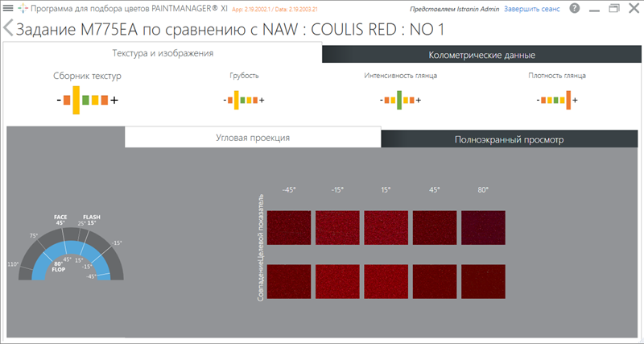
Task: Click the Грубость label
Action: pyautogui.click(x=244, y=76)
